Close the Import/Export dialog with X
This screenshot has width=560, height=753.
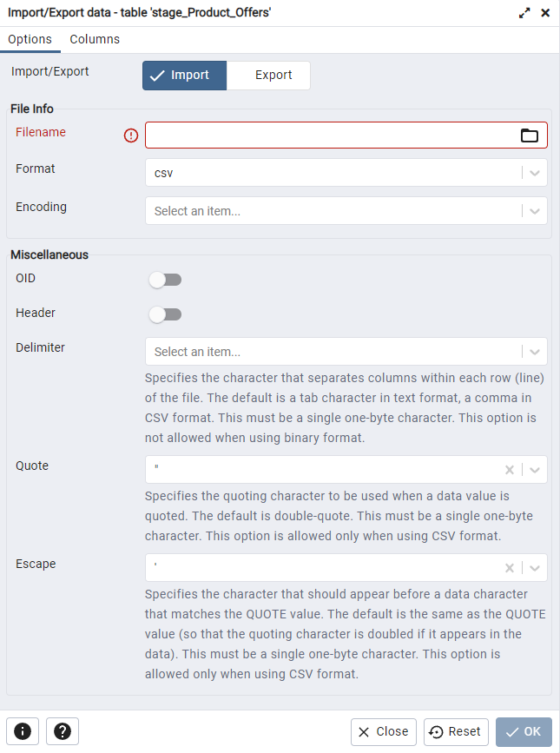(545, 13)
